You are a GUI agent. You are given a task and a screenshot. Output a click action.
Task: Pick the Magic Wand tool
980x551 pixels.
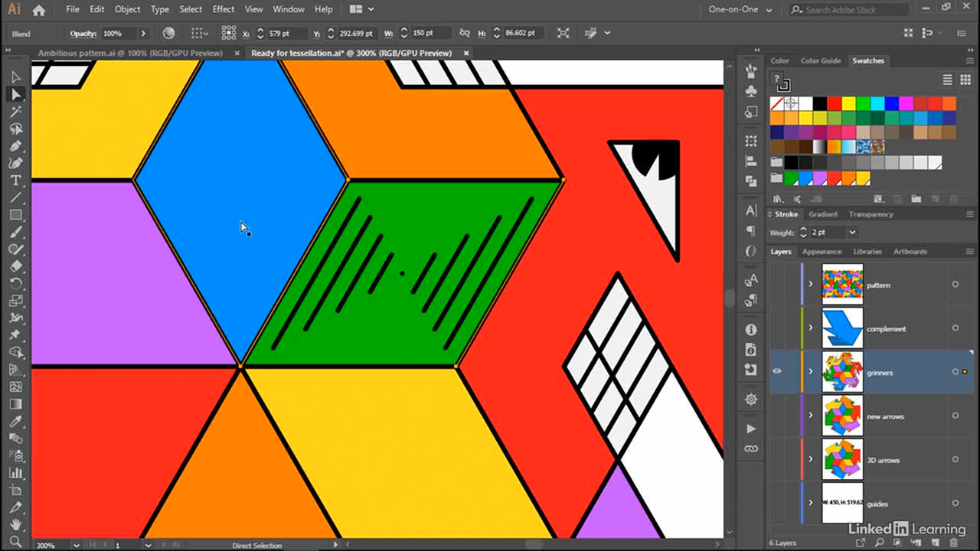(15, 112)
